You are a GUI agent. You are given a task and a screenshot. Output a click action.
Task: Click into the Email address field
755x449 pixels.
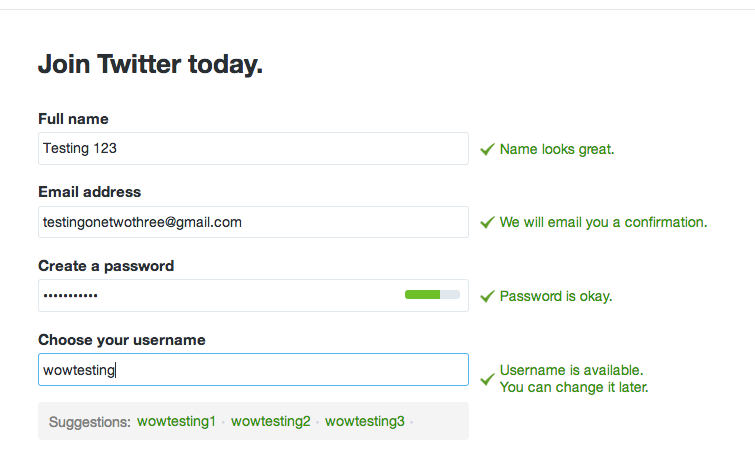253,222
